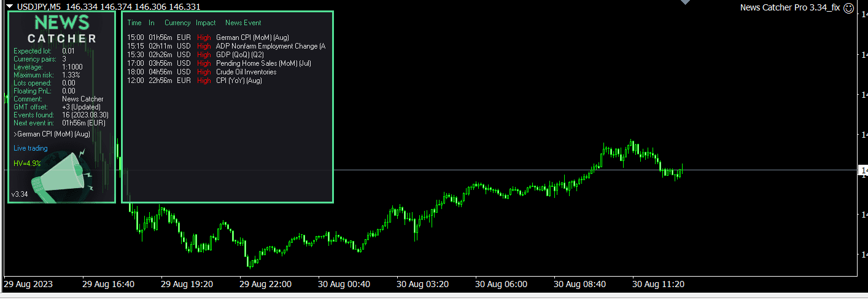This screenshot has height=300, width=868.
Task: Click the Live trading link
Action: pyautogui.click(x=31, y=148)
